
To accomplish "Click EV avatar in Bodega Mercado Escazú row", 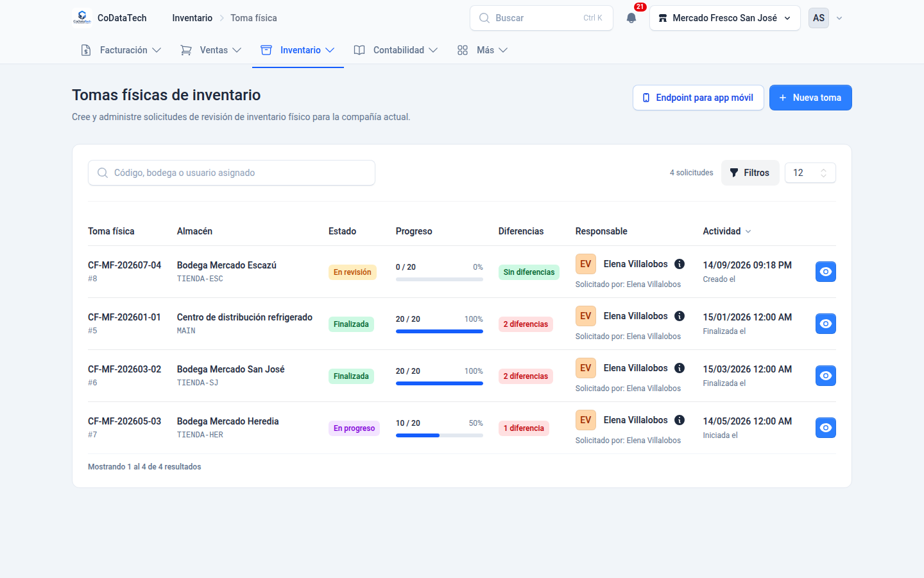I will (x=586, y=264).
